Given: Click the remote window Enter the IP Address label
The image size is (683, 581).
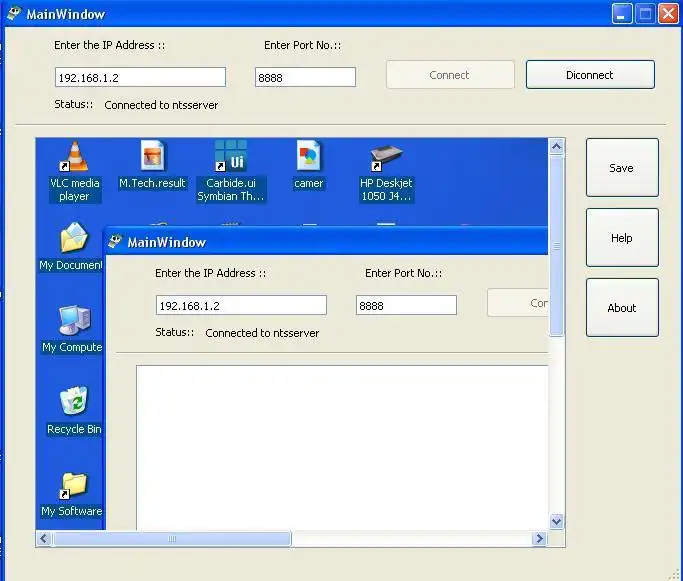Looking at the screenshot, I should tap(211, 273).
